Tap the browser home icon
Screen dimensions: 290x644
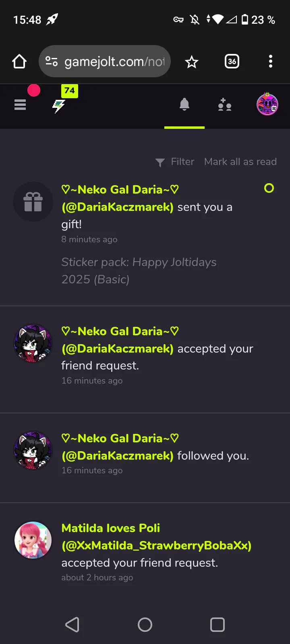pos(19,62)
